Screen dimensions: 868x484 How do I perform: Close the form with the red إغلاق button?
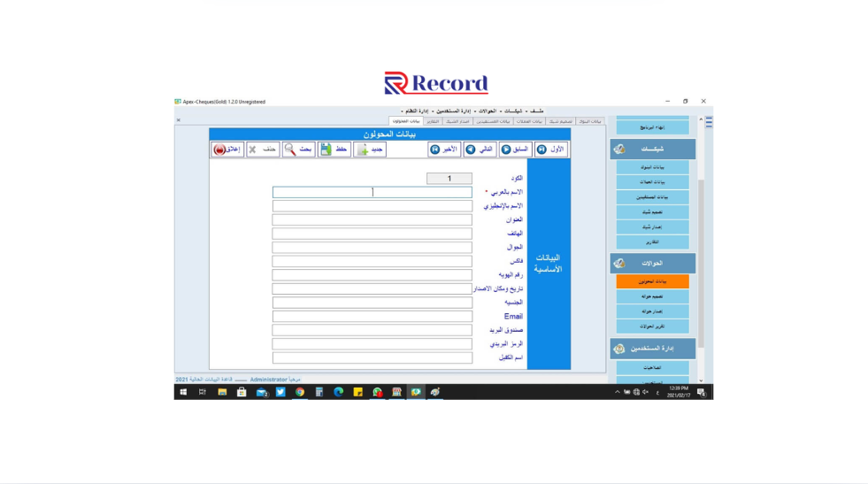click(227, 150)
